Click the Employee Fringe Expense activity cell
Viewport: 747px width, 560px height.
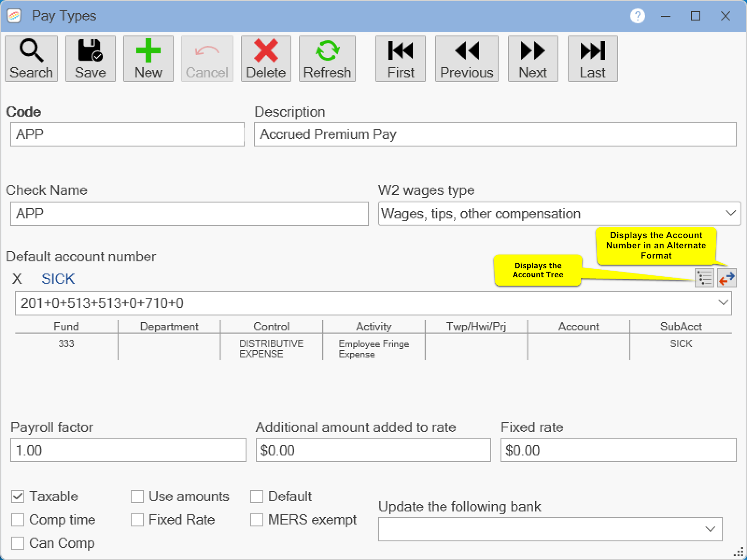point(373,349)
